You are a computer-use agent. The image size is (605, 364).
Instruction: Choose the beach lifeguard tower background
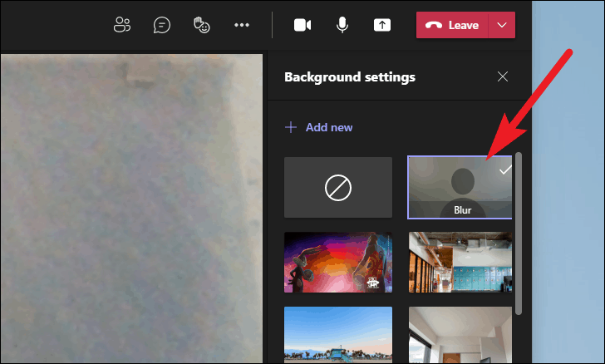point(338,335)
